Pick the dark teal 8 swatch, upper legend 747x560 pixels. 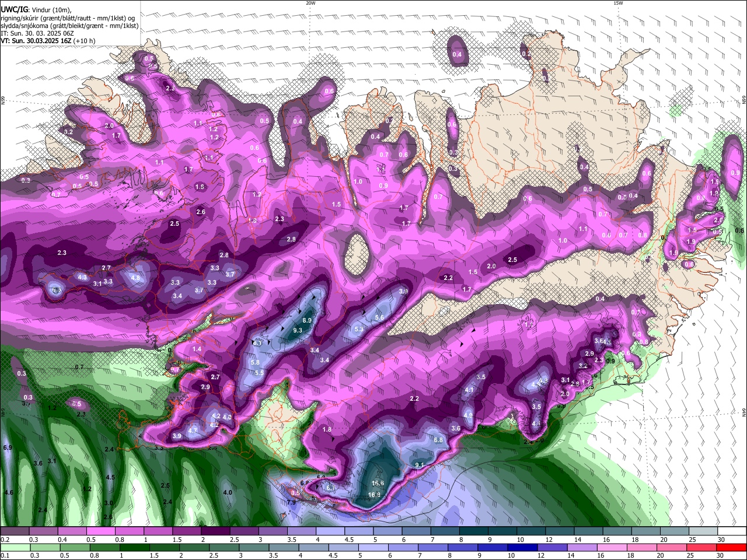pyautogui.click(x=473, y=531)
